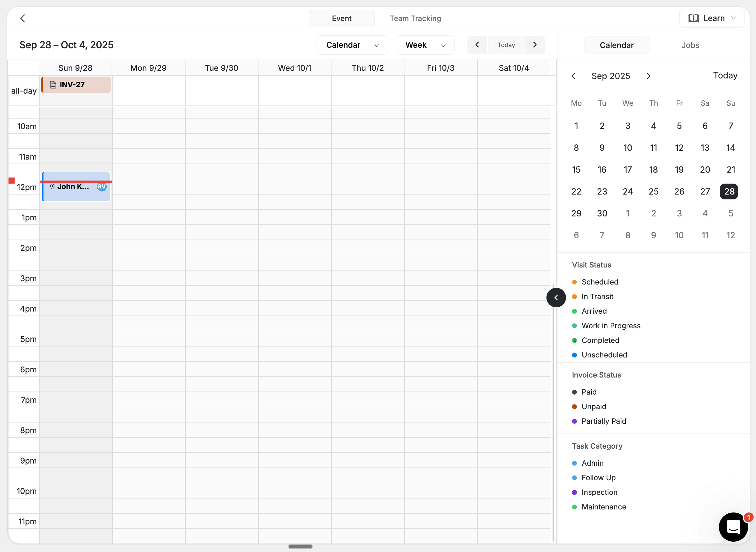Expand the Calendar view dropdown
Screen dimensions: 756x552
(x=352, y=45)
